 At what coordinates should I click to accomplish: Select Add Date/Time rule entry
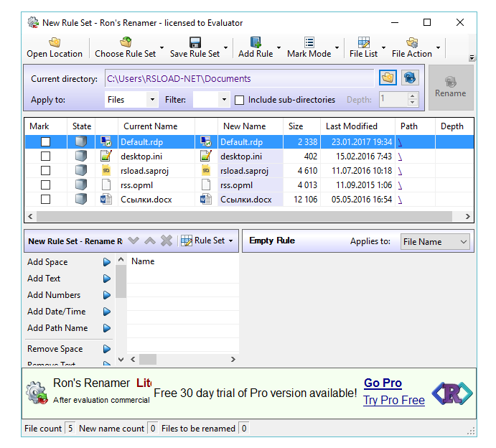click(x=57, y=312)
